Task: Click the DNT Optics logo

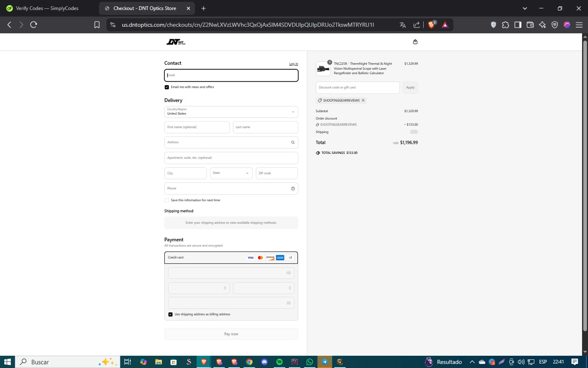Action: point(176,42)
